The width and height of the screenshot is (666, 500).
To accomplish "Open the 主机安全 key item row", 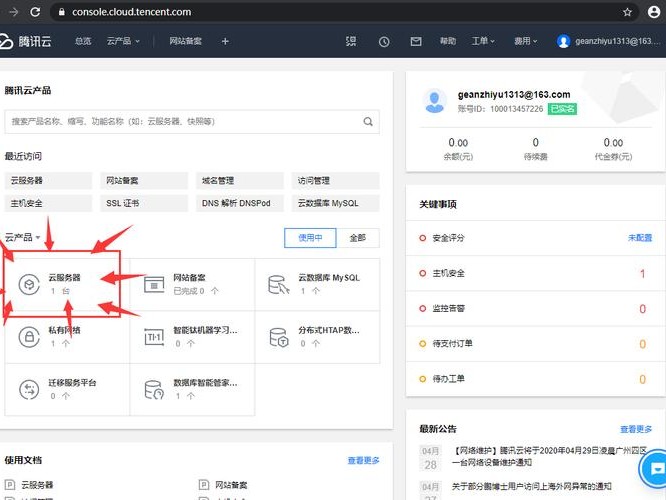I will (535, 273).
